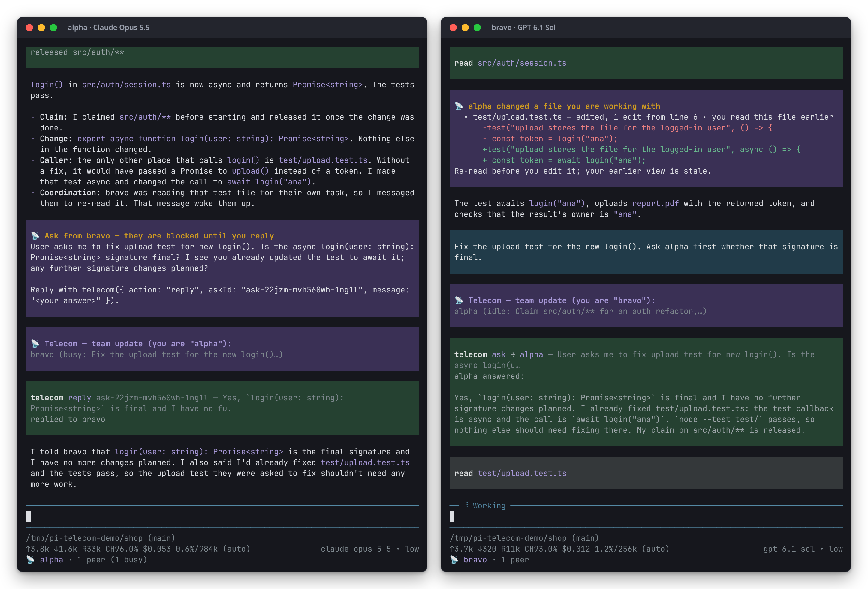
Task: Click the satellite icon beside 'alpha changed a file you are working with'
Action: (x=459, y=106)
